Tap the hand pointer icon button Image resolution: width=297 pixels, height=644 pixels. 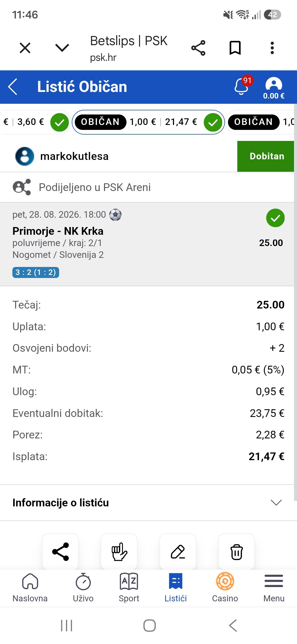(x=119, y=552)
